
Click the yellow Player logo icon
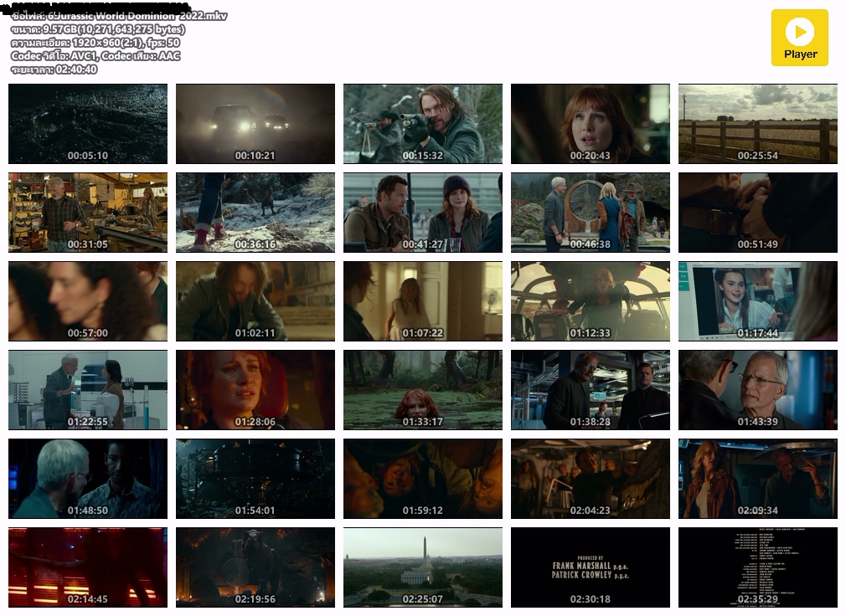[x=799, y=38]
